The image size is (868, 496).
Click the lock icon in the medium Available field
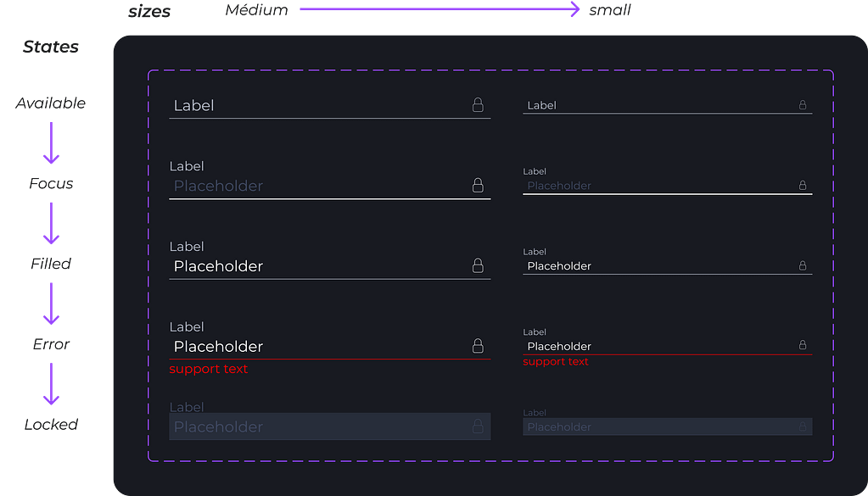tap(478, 105)
